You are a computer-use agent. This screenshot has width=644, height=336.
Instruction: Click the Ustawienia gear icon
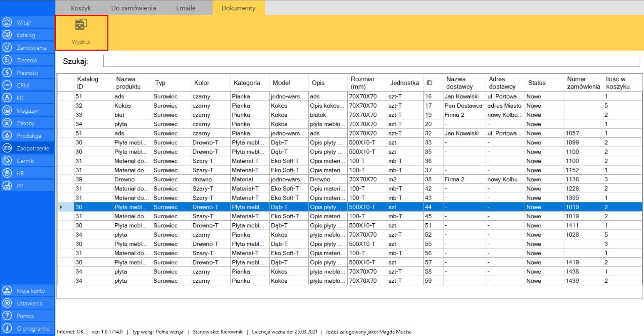pyautogui.click(x=7, y=303)
